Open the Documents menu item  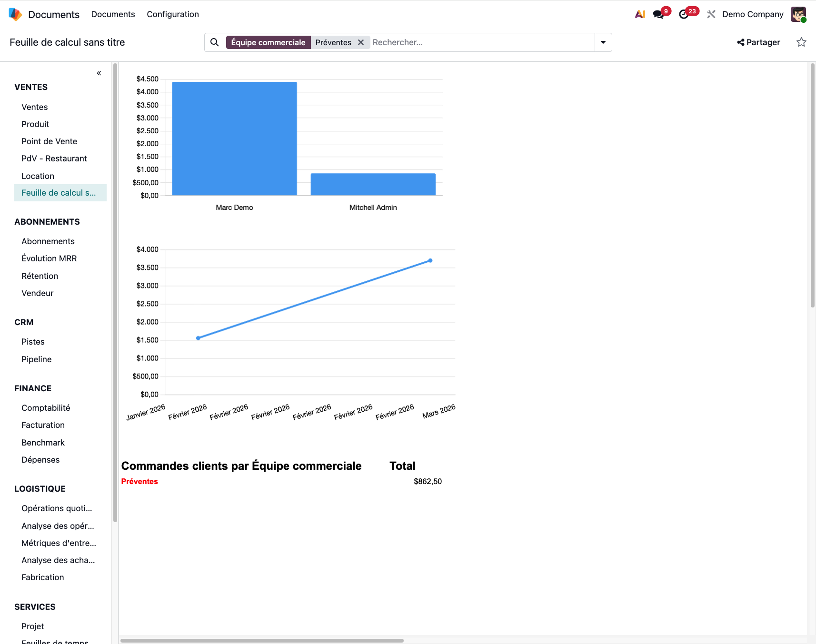[113, 14]
